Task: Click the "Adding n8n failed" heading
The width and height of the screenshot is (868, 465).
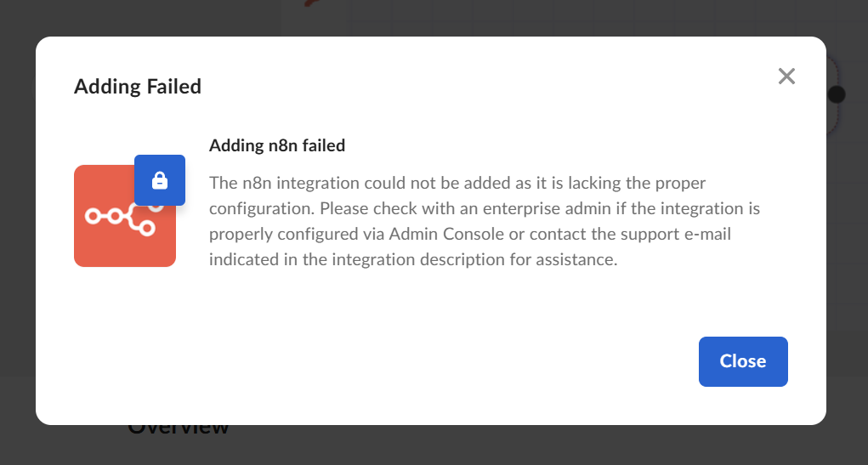Action: point(277,145)
